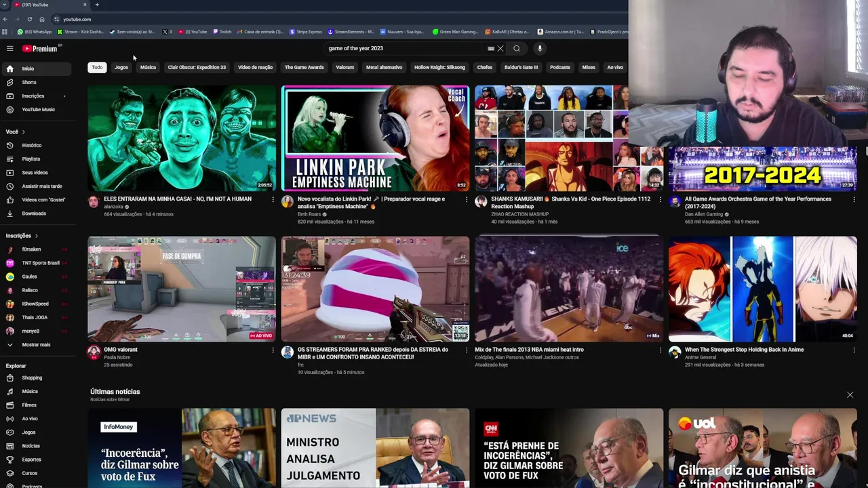
Task: Open the ELES ENTRARAM NA MINHA CASA video thumbnail
Action: (x=182, y=138)
